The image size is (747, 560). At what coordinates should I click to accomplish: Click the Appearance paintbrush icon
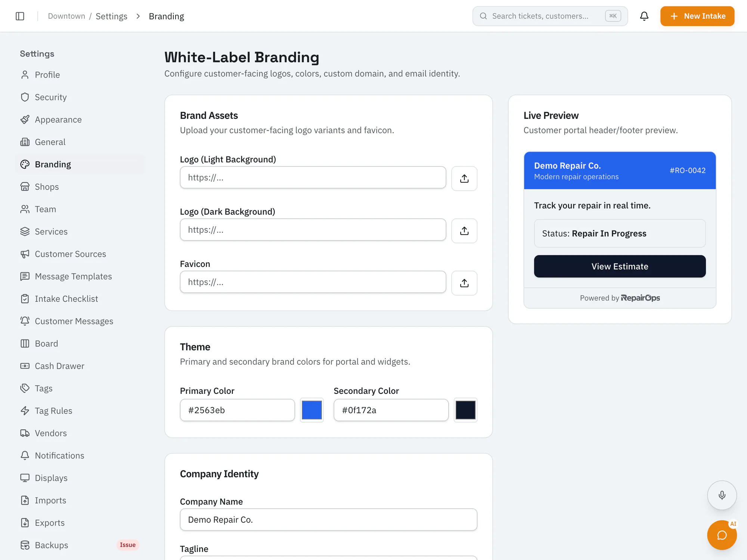click(25, 119)
